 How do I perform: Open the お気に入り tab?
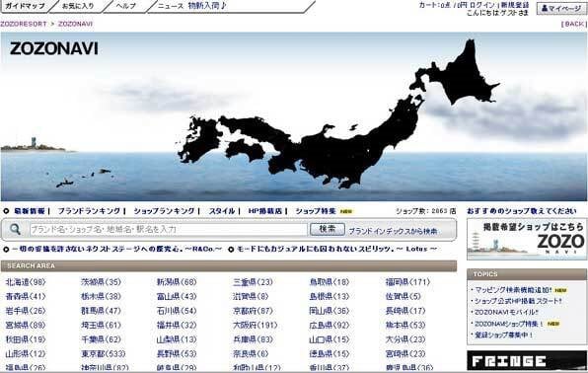tap(78, 6)
